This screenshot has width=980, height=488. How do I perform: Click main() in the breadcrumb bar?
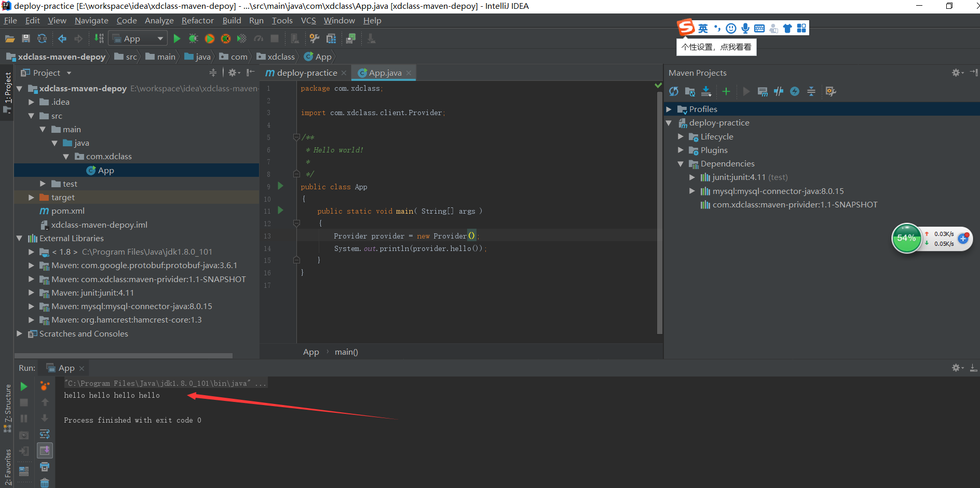[346, 352]
